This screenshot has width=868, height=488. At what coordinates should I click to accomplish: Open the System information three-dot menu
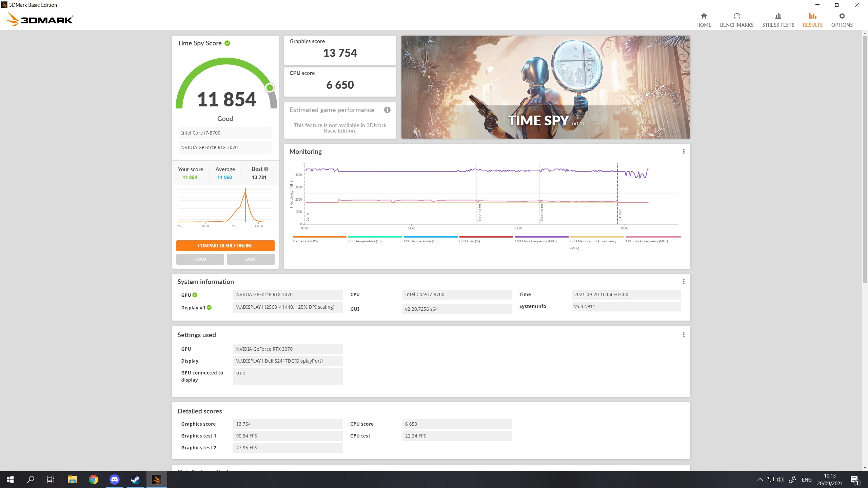tap(684, 282)
